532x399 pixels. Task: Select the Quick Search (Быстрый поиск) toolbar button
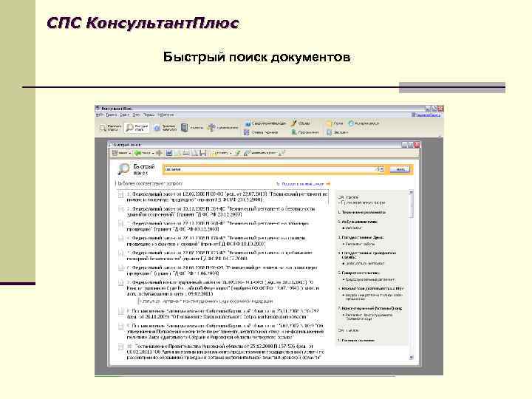(x=137, y=128)
